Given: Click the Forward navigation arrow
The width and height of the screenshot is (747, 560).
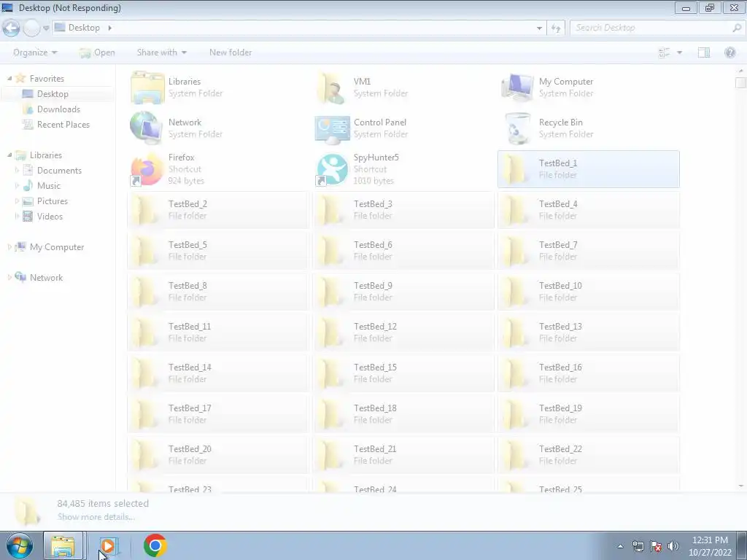Looking at the screenshot, I should [x=32, y=28].
